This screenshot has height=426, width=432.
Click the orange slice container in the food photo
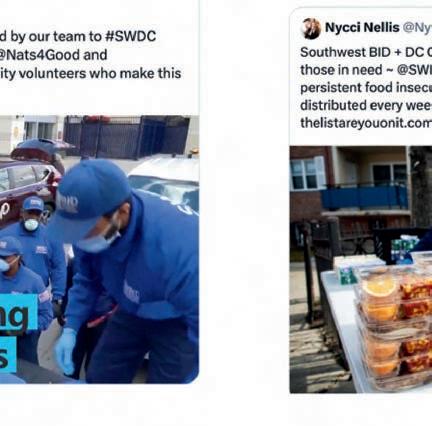coord(378,289)
